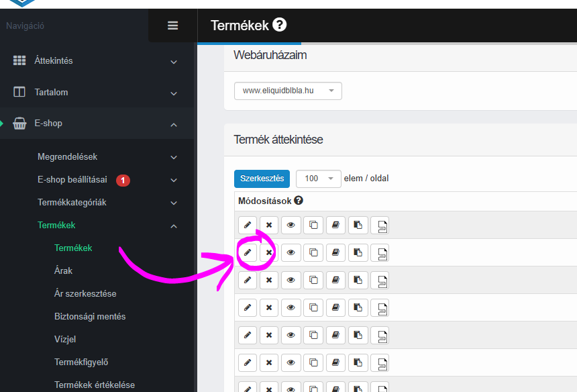This screenshot has height=392, width=577.
Task: Click paste clipboard icon in third product row
Action: 358,280
